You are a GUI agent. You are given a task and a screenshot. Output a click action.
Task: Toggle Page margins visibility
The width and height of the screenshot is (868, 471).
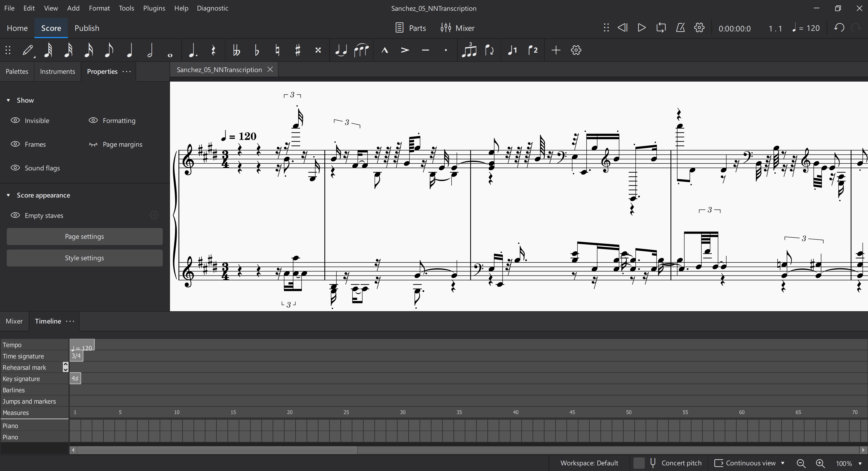tap(93, 145)
